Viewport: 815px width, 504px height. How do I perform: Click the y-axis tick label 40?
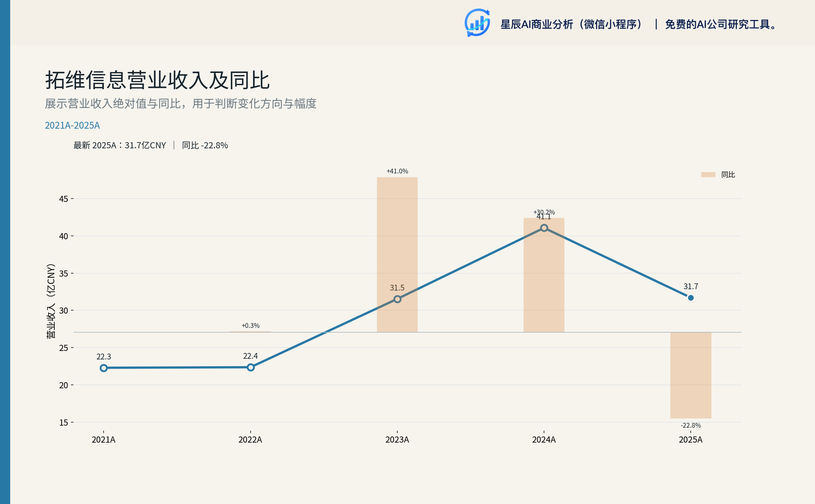[x=64, y=236]
